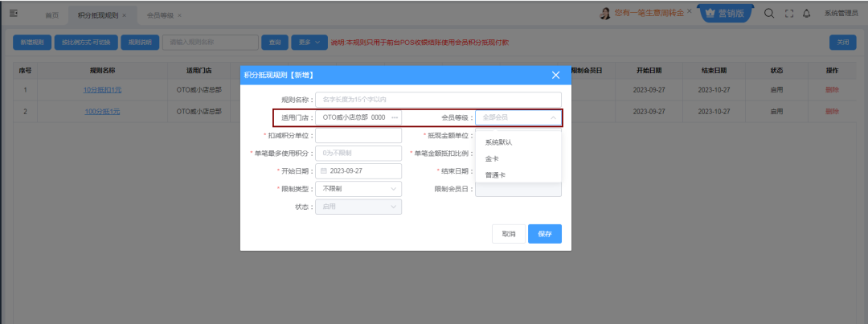Screen dimensions: 868x324
Task: Choose 普通卡 option in dropdown list
Action: point(495,174)
